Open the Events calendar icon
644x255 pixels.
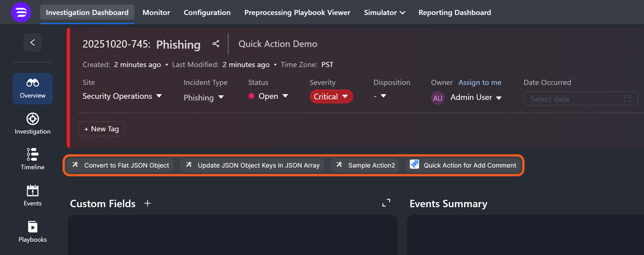[x=33, y=195]
